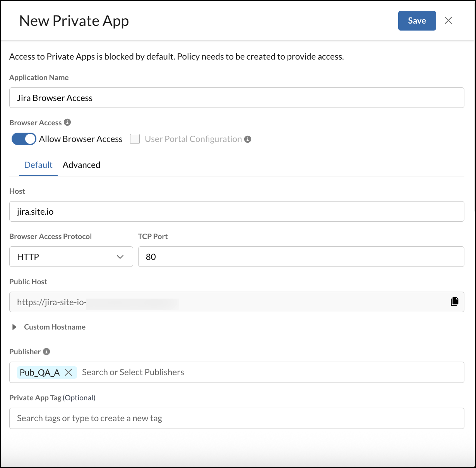This screenshot has width=476, height=468.
Task: Open the Browser Access Protocol dropdown
Action: pos(71,256)
